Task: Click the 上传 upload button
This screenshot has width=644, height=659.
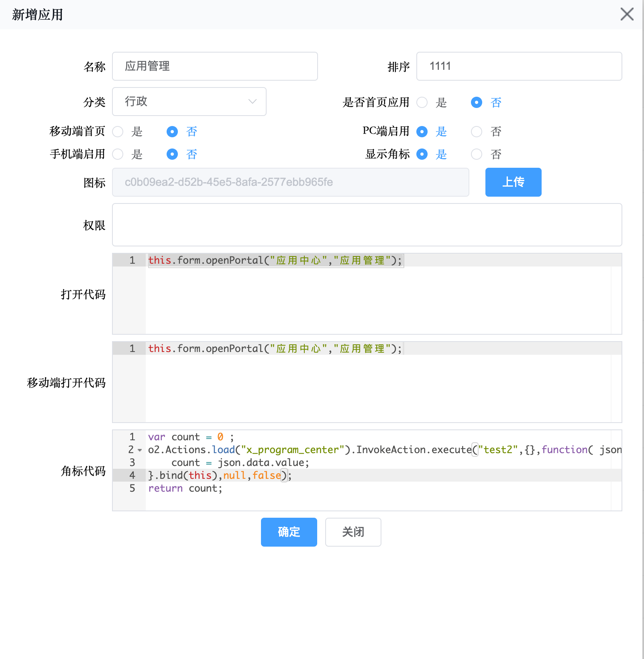Action: [513, 182]
